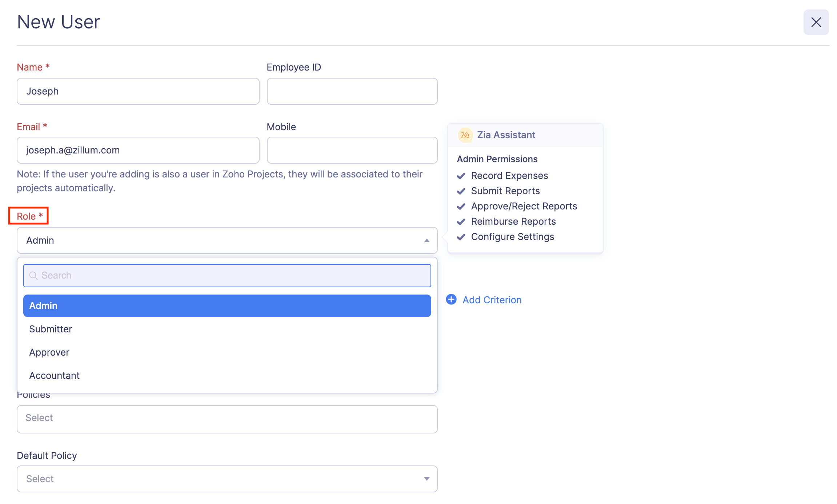The height and width of the screenshot is (504, 837).
Task: Click the Add Criterion link
Action: 492,299
